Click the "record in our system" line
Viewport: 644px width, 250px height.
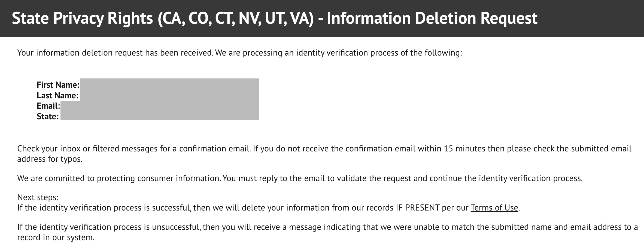(x=56, y=237)
